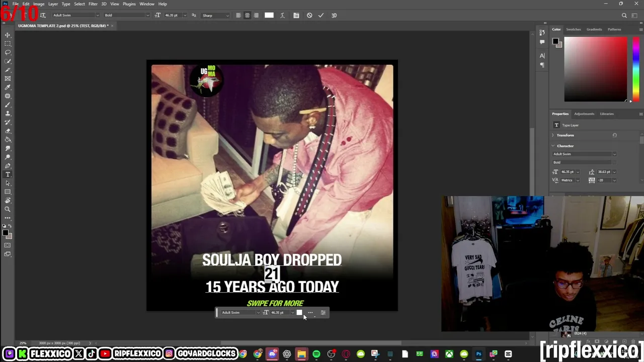Open the collapsed History panel icon
This screenshot has height=362, width=644.
[542, 34]
